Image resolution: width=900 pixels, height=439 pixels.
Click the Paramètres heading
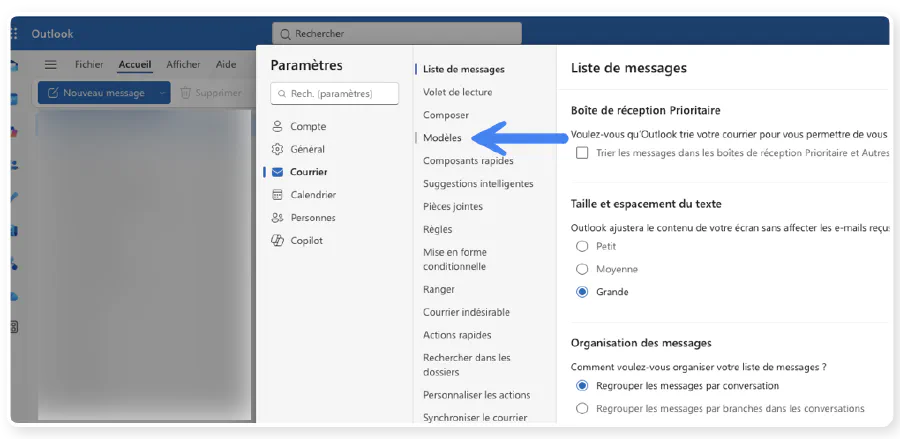[x=307, y=65]
